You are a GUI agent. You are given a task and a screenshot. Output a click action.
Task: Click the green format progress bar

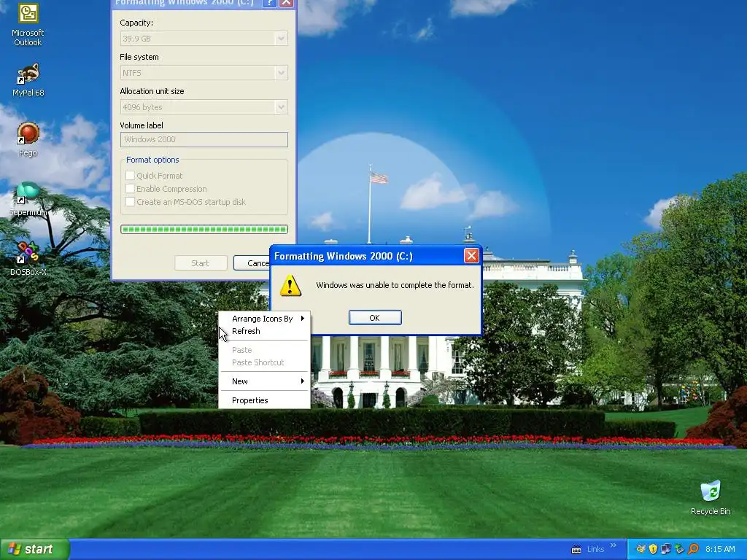point(204,230)
